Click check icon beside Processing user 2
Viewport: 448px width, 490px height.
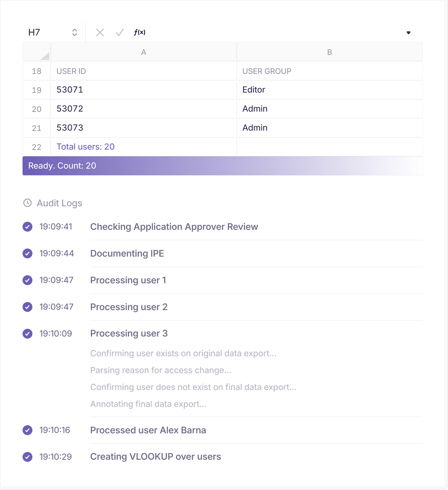(27, 307)
